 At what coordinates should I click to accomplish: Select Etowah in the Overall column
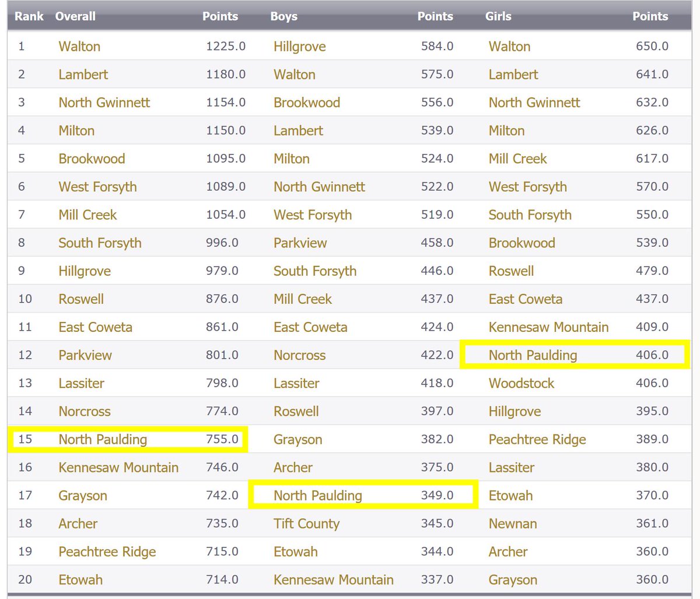pos(80,580)
